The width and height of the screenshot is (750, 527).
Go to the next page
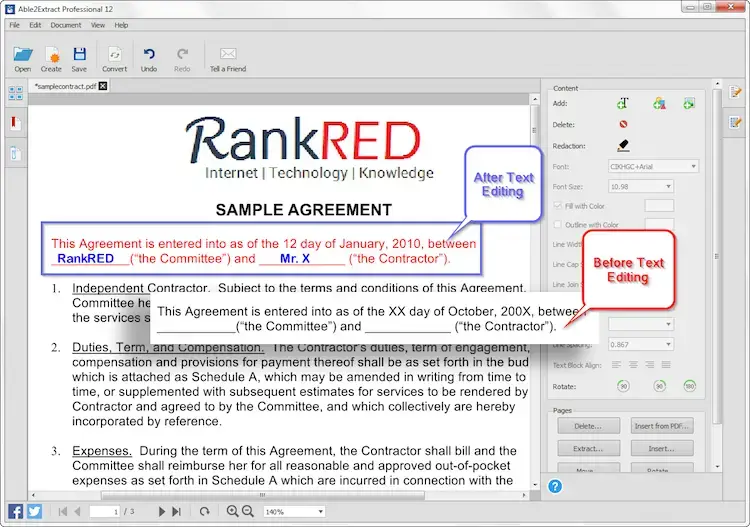(162, 512)
